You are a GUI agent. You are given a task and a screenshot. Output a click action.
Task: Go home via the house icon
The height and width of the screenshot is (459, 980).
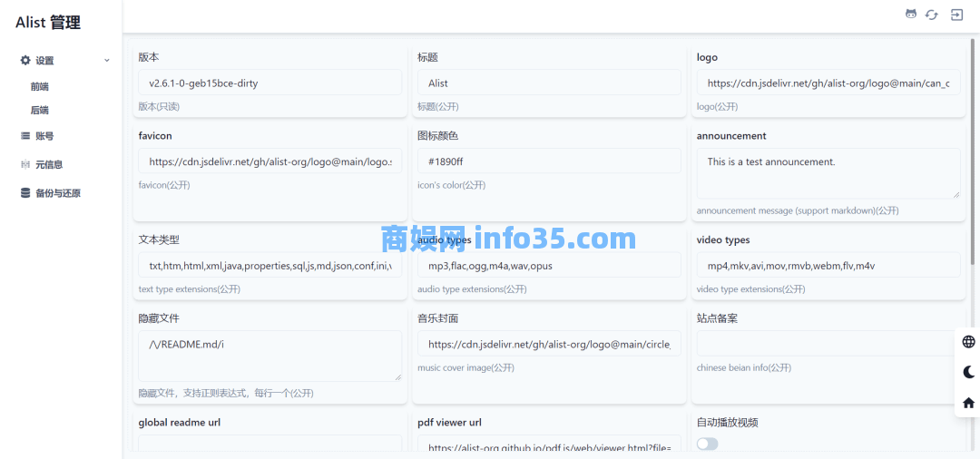(x=968, y=403)
